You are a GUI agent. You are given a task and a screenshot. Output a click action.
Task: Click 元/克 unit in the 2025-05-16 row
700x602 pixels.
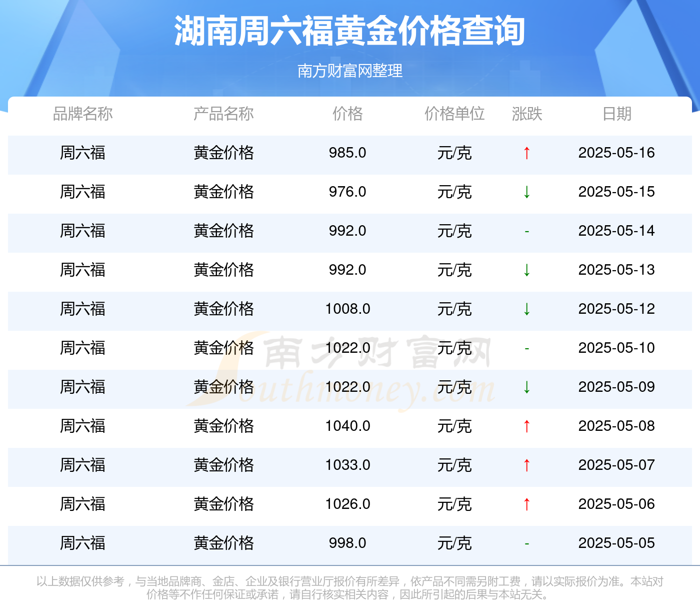454,153
